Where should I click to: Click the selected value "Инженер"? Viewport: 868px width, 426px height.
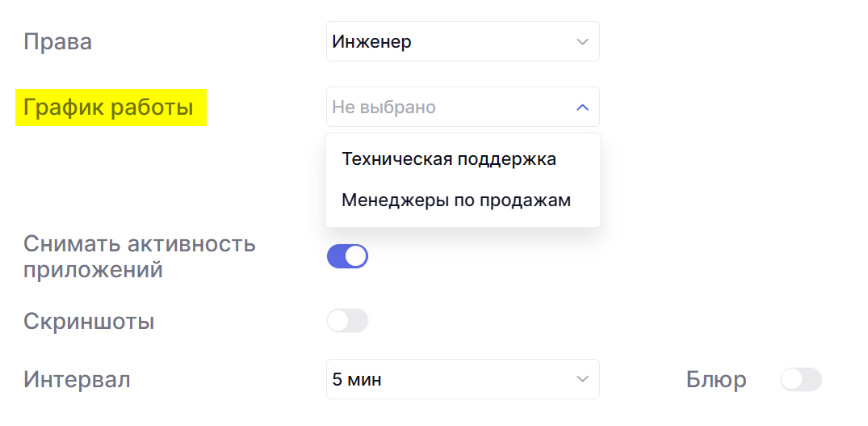tap(372, 42)
